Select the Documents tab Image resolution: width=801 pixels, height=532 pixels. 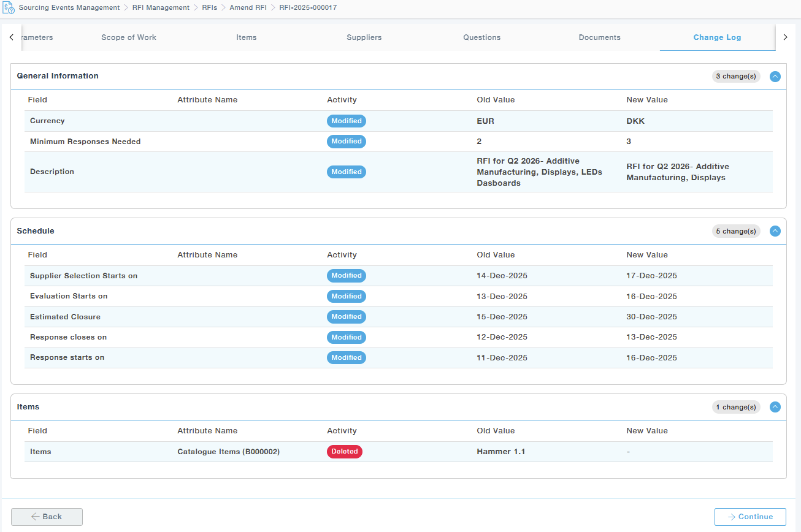(600, 37)
